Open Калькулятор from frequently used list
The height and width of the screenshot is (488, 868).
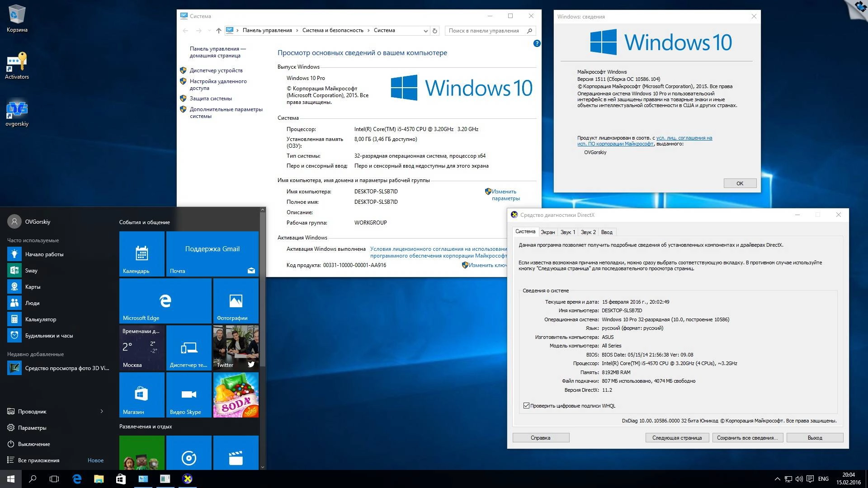[x=58, y=319]
